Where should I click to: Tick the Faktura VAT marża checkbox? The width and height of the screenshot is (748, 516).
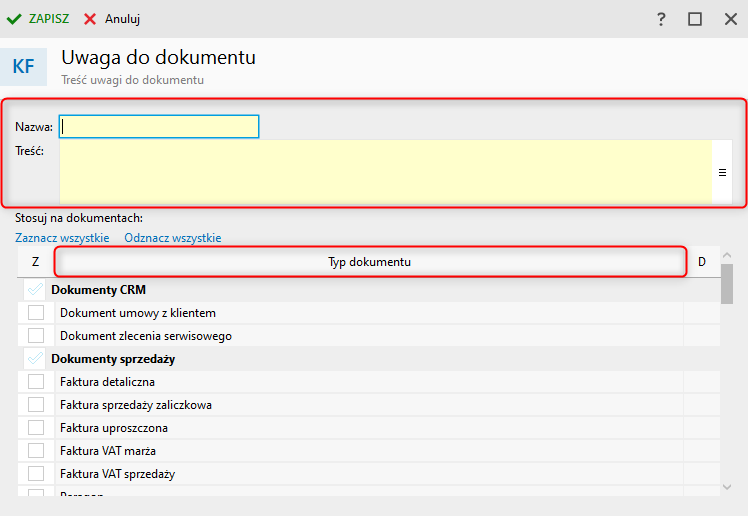(36, 450)
